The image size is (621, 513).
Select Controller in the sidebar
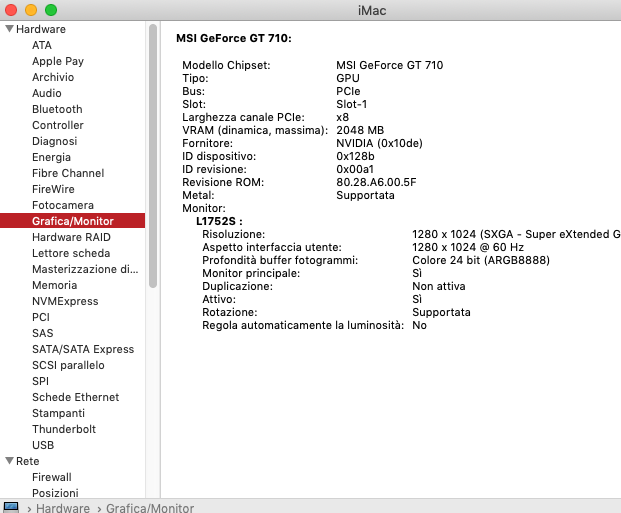tap(58, 125)
